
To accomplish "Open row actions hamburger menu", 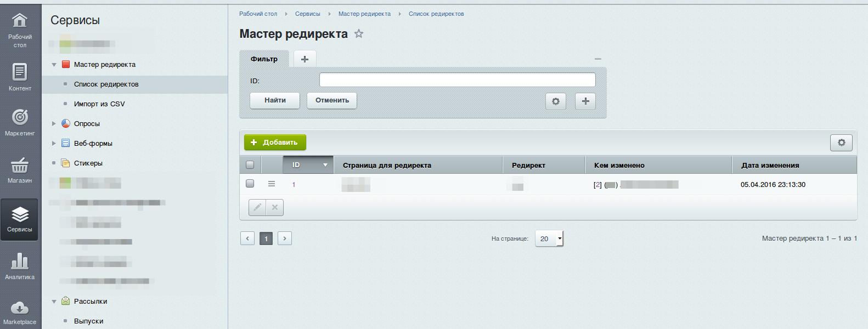I will click(x=272, y=184).
